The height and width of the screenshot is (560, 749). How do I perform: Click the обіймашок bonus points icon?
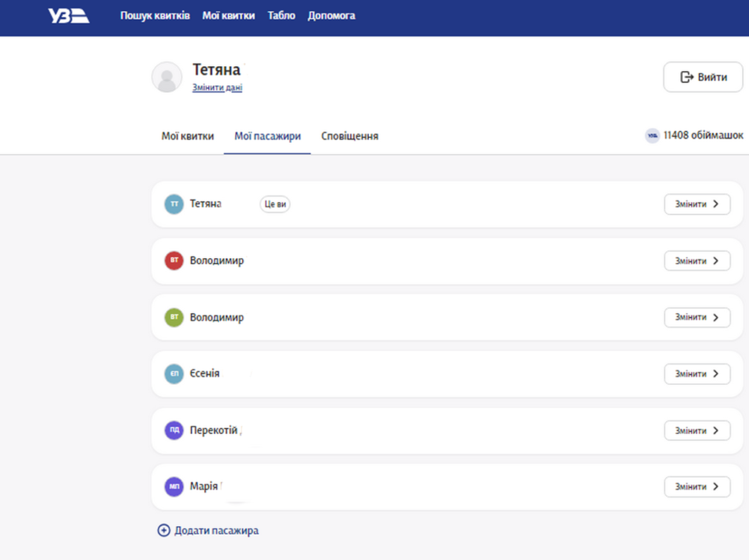point(652,135)
